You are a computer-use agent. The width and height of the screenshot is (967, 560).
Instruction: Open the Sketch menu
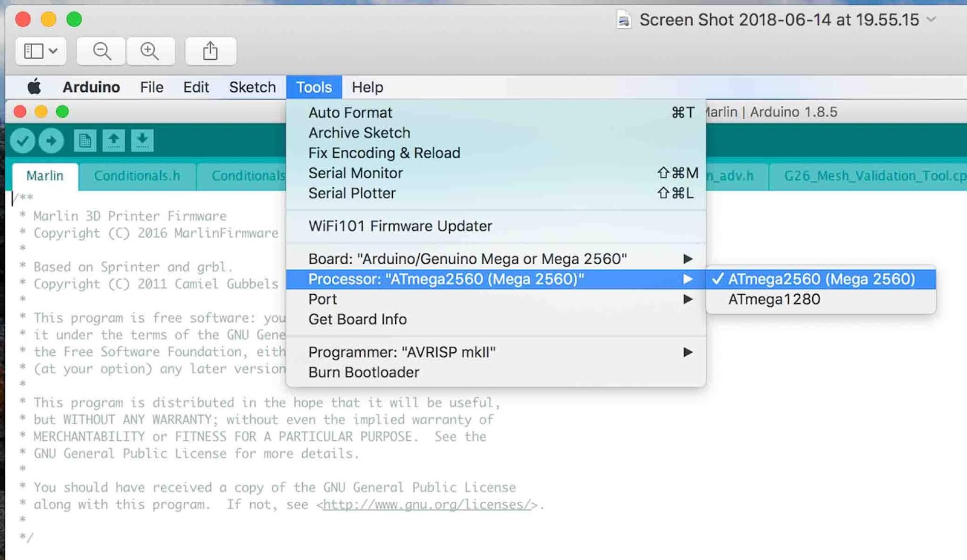252,87
